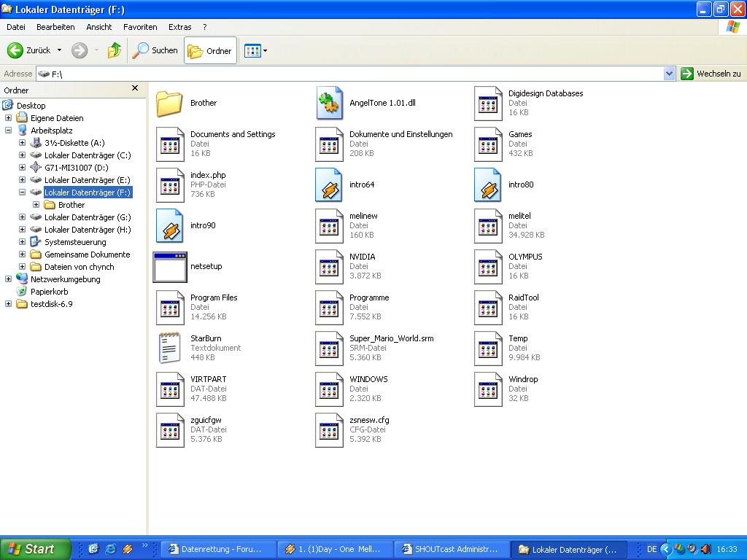This screenshot has width=747, height=560.
Task: Open the Extras menu
Action: 180,27
